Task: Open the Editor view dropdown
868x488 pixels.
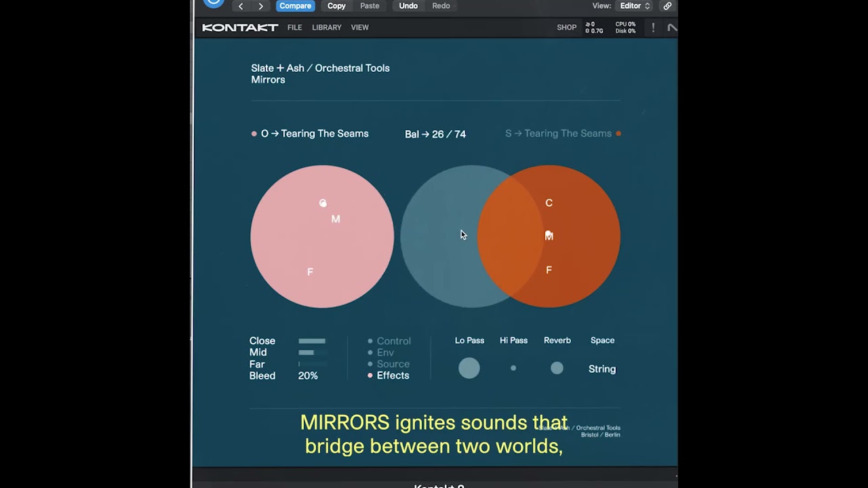Action: coord(635,6)
